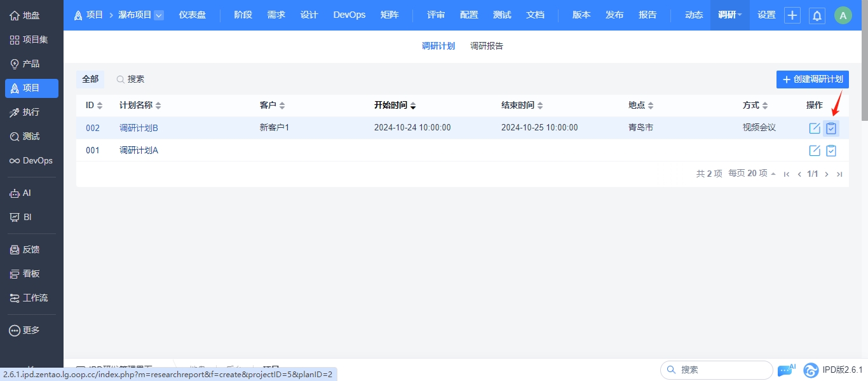Screen dimensions: 868x381
Task: Click 创建调研计划 button
Action: (x=813, y=80)
